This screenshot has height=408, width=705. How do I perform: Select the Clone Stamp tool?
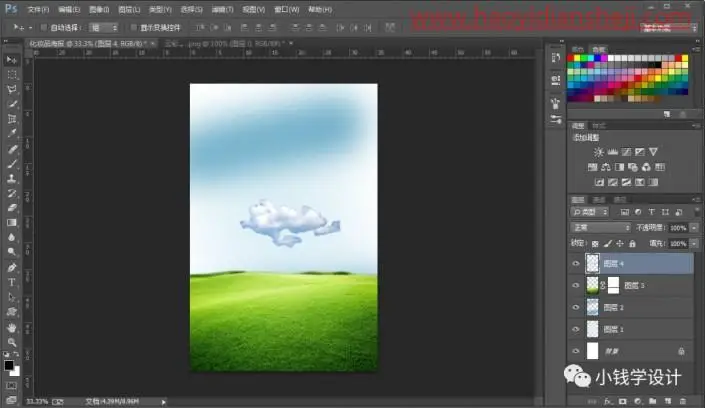[x=12, y=179]
